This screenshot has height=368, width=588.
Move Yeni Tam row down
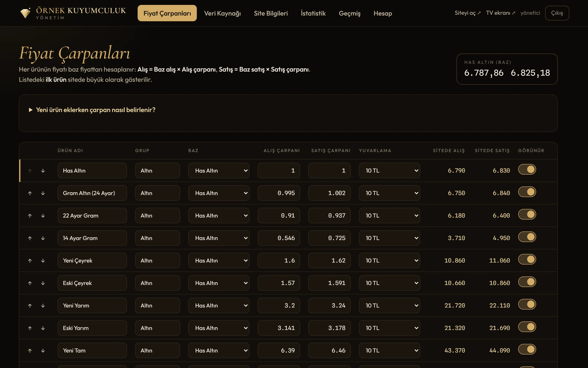click(x=43, y=351)
